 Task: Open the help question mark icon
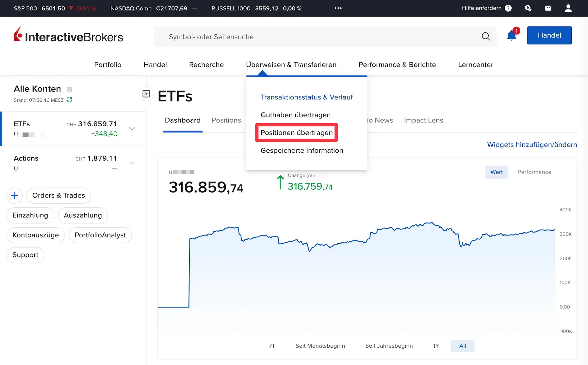click(508, 8)
